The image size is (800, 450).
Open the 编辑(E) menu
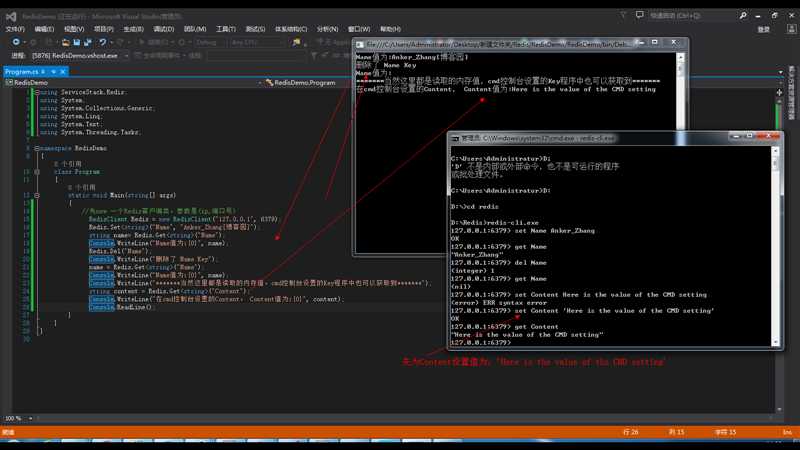pos(44,29)
